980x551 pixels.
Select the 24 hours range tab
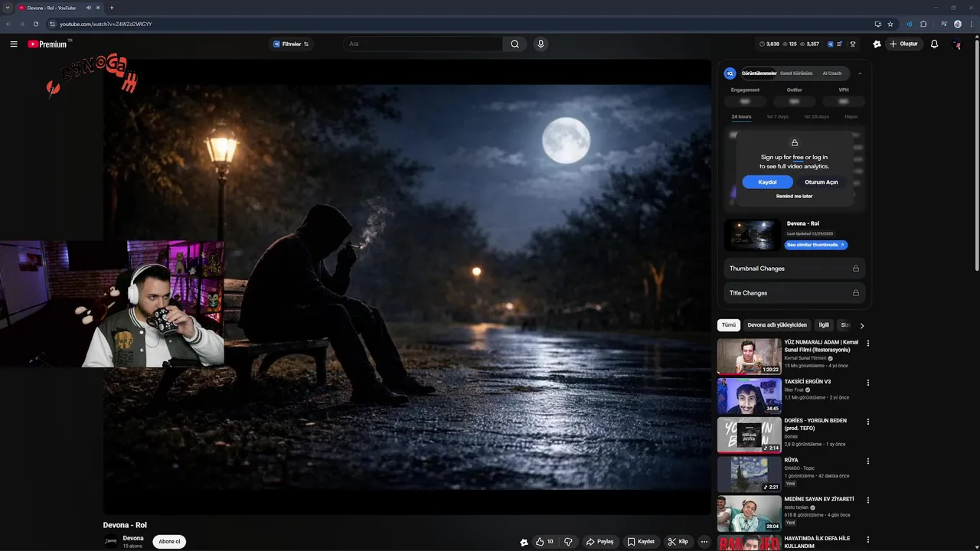click(741, 117)
